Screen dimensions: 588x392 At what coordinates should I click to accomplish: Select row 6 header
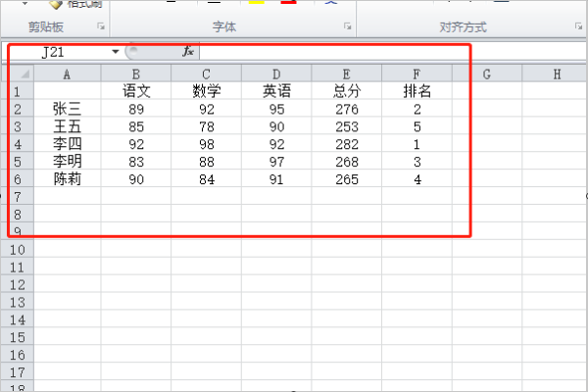18,179
